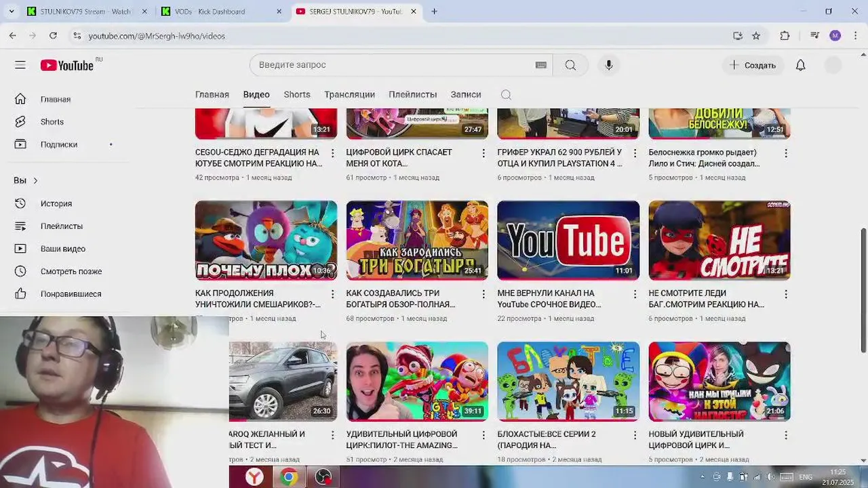This screenshot has height=488, width=868.
Task: Open options menu for ЦИФРОВОЙ ЦИРК СПАСАЕТ video
Action: [x=484, y=154]
